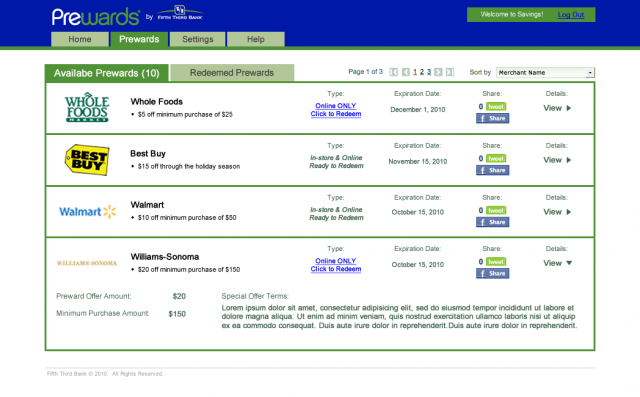Click to Redeem Williams-Sonoma online offer
The width and height of the screenshot is (640, 397).
(x=336, y=269)
